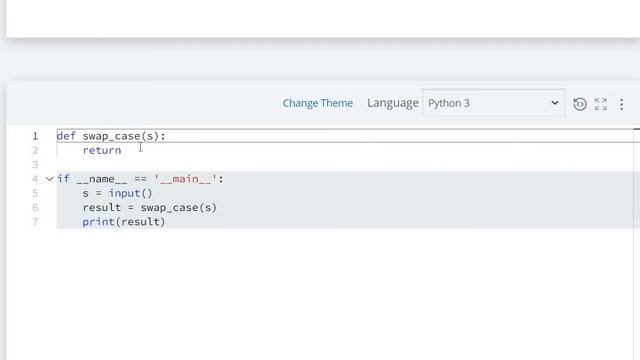Click the dropdown arrow beside Python 3
640x360 pixels.
pos(555,103)
